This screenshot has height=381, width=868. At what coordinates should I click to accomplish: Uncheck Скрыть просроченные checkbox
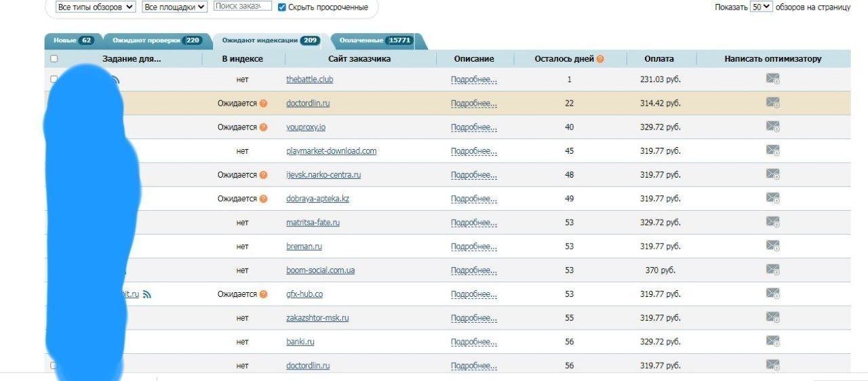tap(282, 7)
